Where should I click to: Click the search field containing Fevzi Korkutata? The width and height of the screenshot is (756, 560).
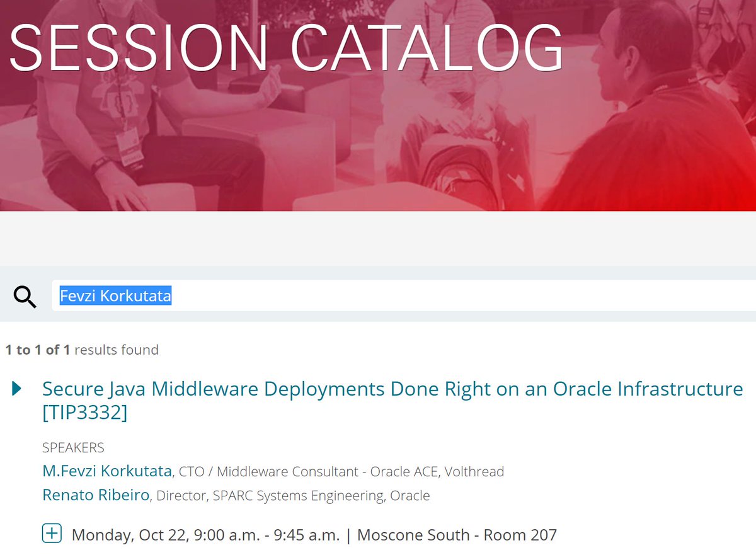[x=404, y=295]
